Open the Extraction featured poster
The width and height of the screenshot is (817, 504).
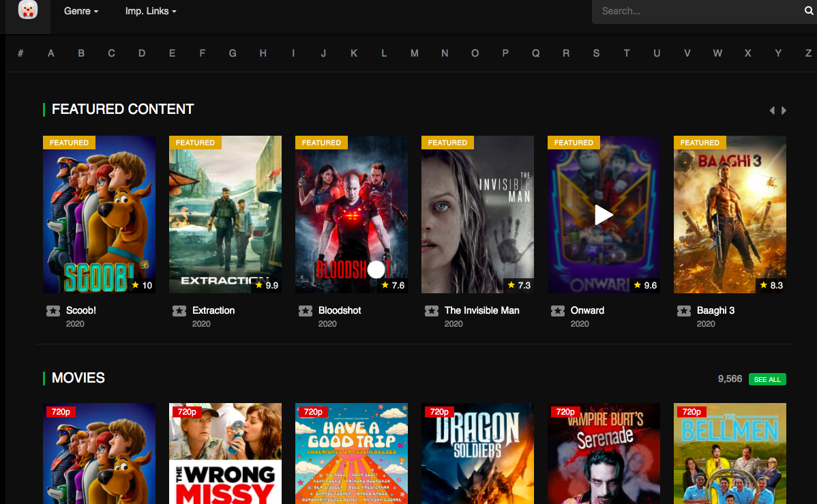225,214
